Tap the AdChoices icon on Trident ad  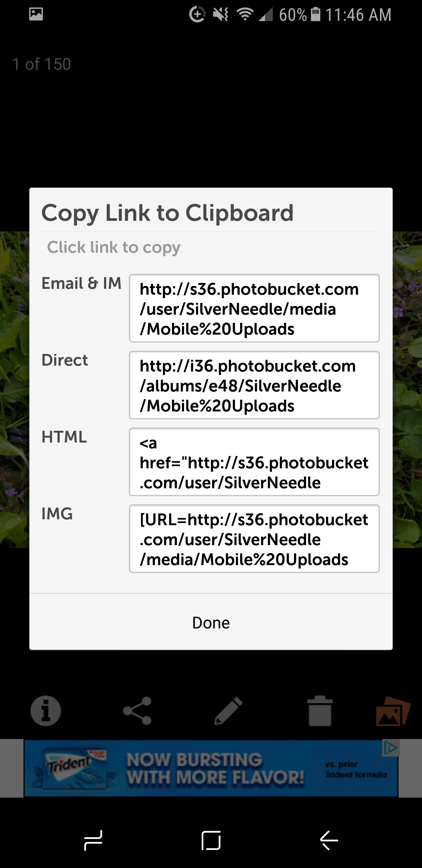(391, 748)
